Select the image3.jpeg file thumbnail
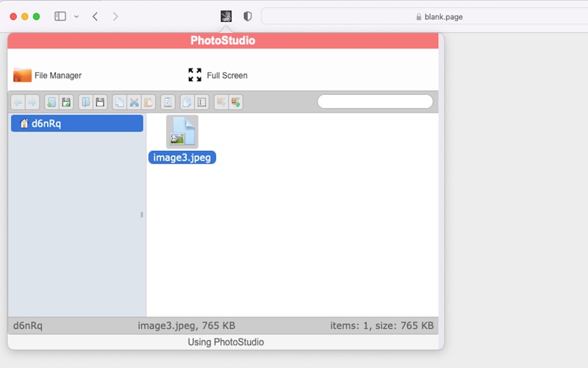588x368 pixels. coord(182,132)
